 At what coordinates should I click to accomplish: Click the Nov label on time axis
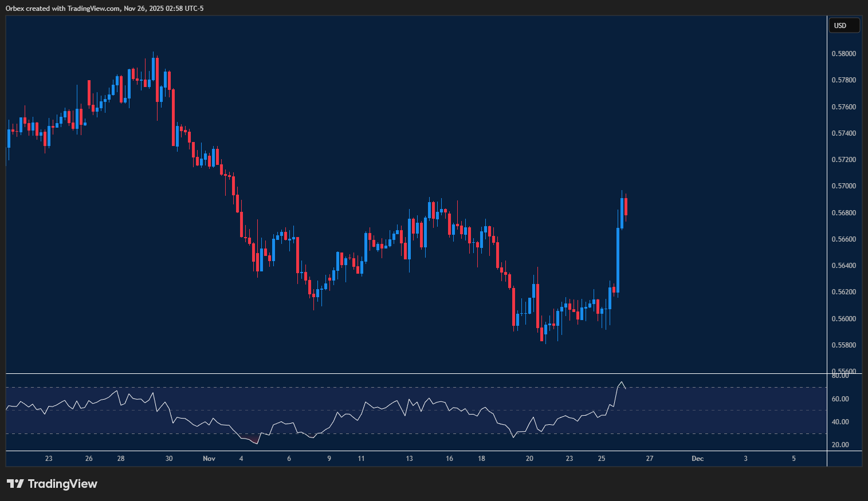pos(209,459)
